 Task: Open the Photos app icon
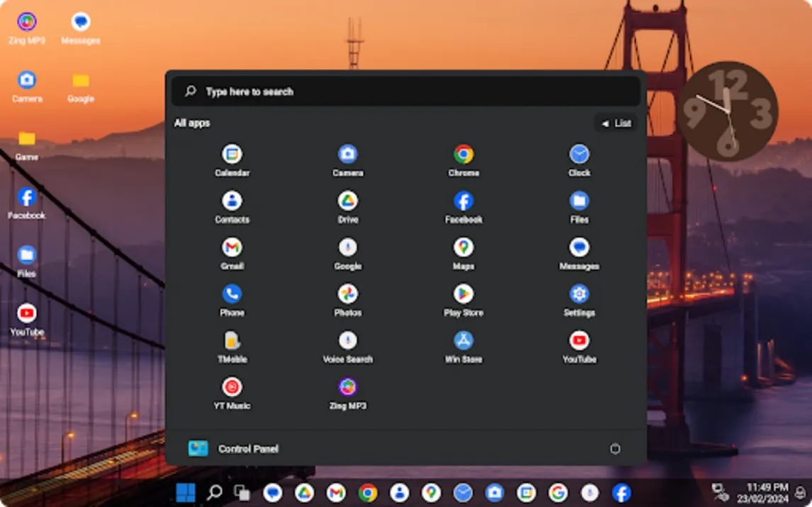[x=347, y=294]
